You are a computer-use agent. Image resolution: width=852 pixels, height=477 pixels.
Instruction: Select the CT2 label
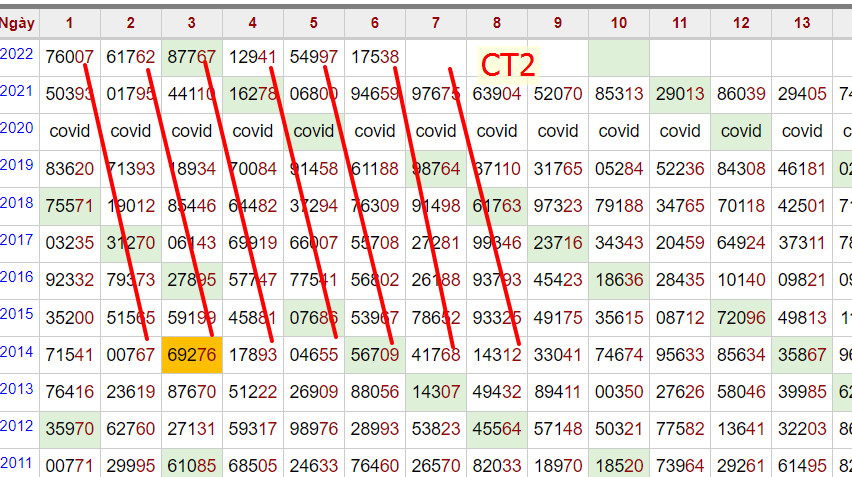click(x=508, y=64)
